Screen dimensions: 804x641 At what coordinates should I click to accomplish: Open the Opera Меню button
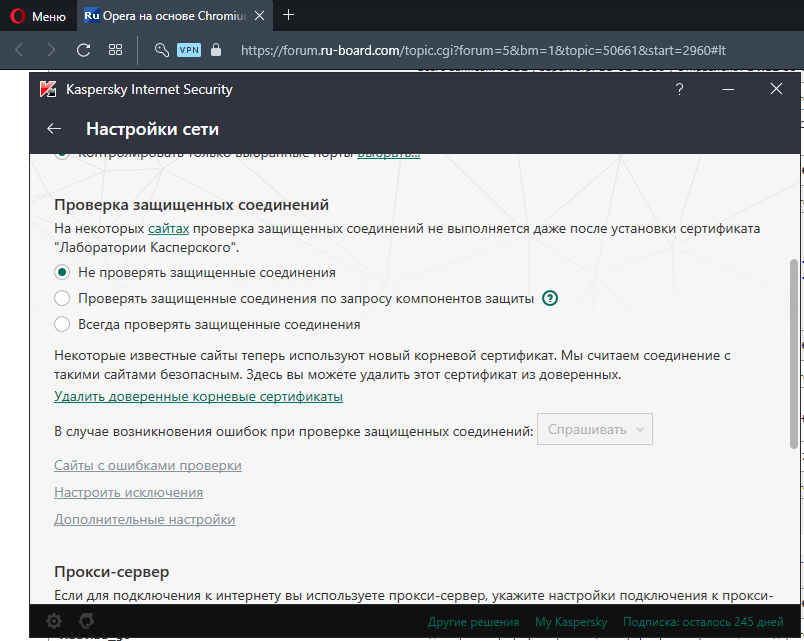click(39, 16)
